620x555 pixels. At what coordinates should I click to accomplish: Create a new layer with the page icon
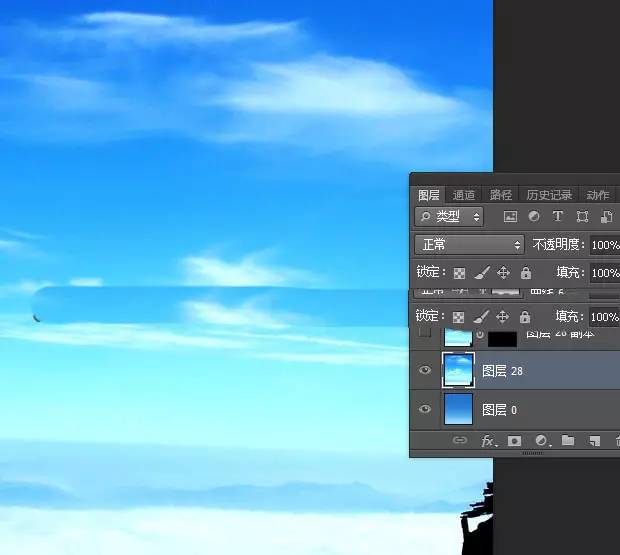(593, 440)
